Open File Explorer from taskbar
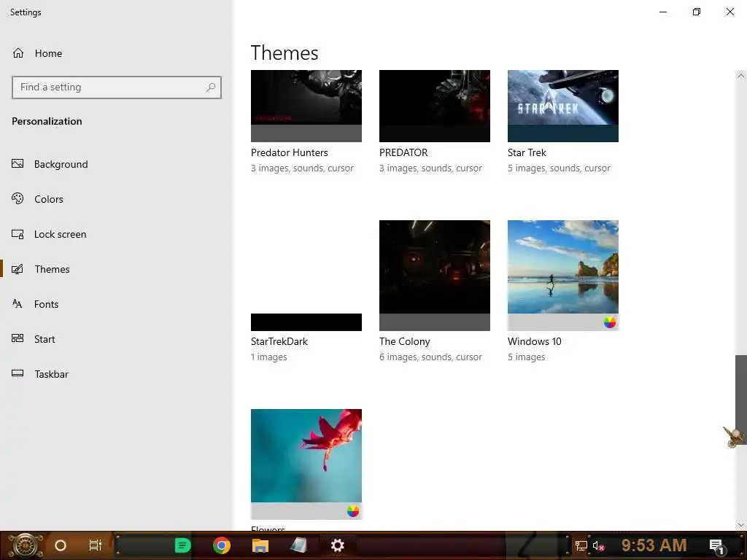This screenshot has width=747, height=560. pos(260,545)
